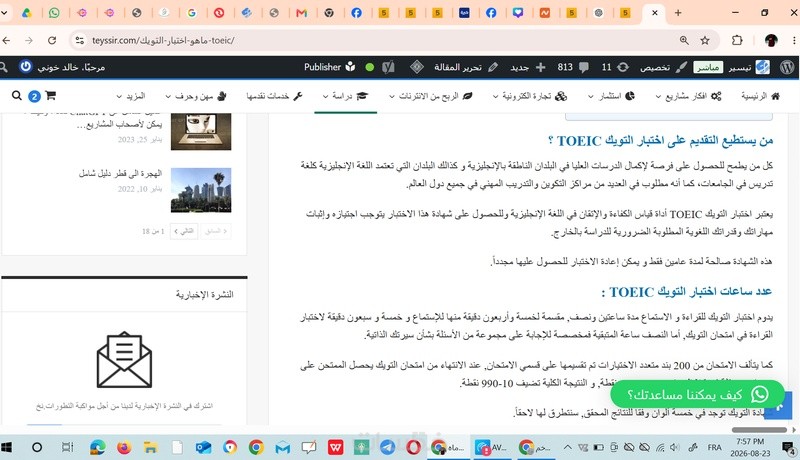View site information icon beside the URL
800x460 pixels.
79,40
